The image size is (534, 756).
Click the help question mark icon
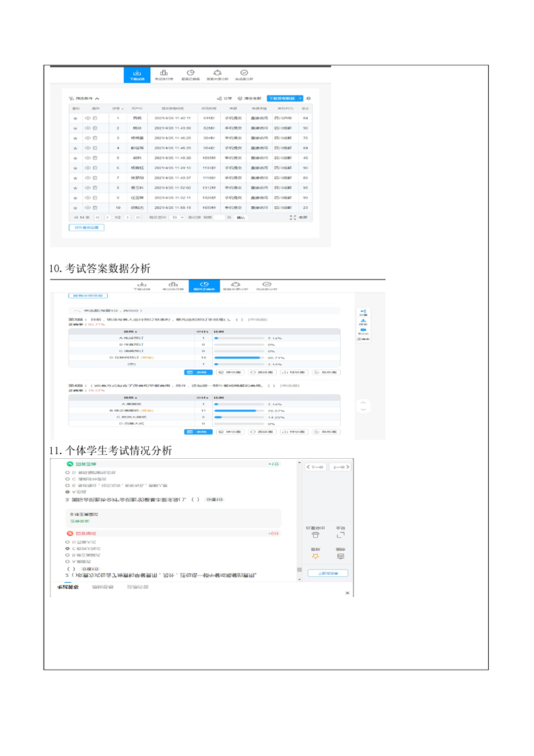[309, 98]
